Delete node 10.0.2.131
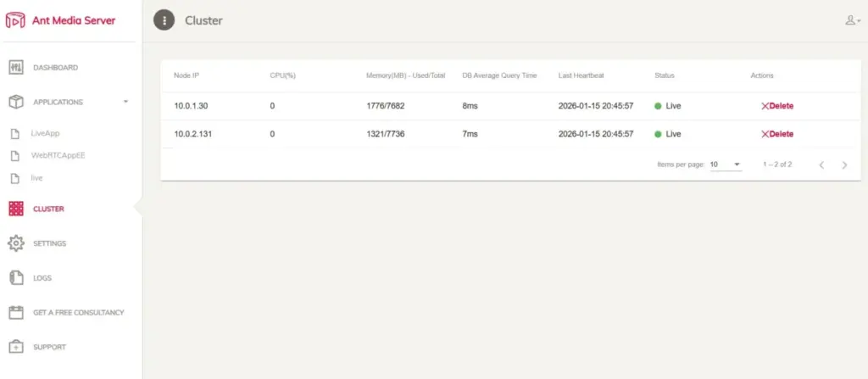The width and height of the screenshot is (868, 379). pos(777,134)
